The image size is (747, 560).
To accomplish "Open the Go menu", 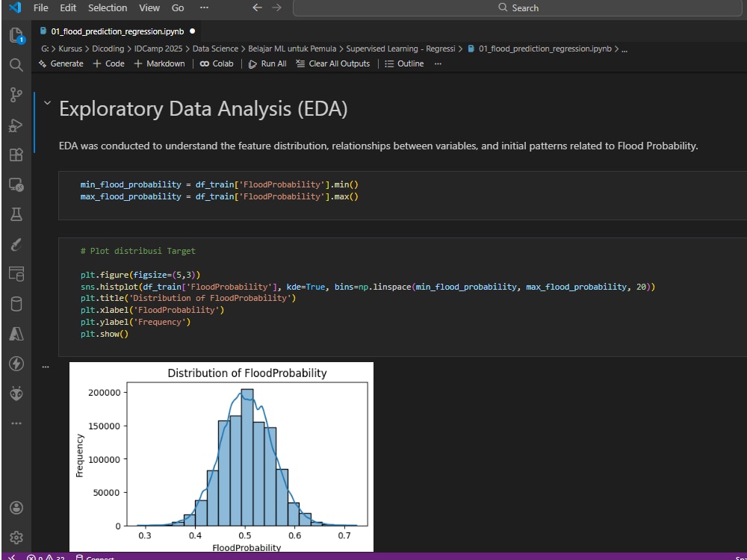I will pos(178,7).
